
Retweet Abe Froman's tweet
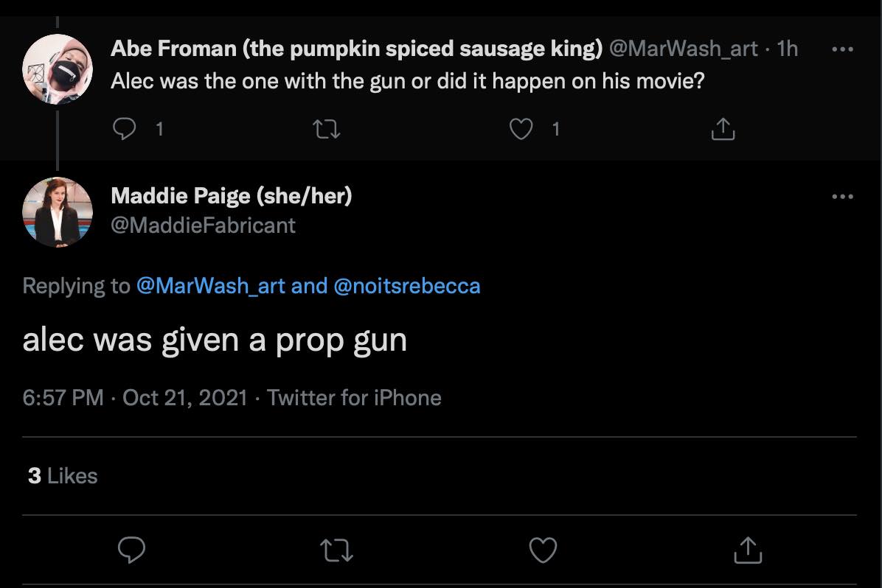[326, 130]
